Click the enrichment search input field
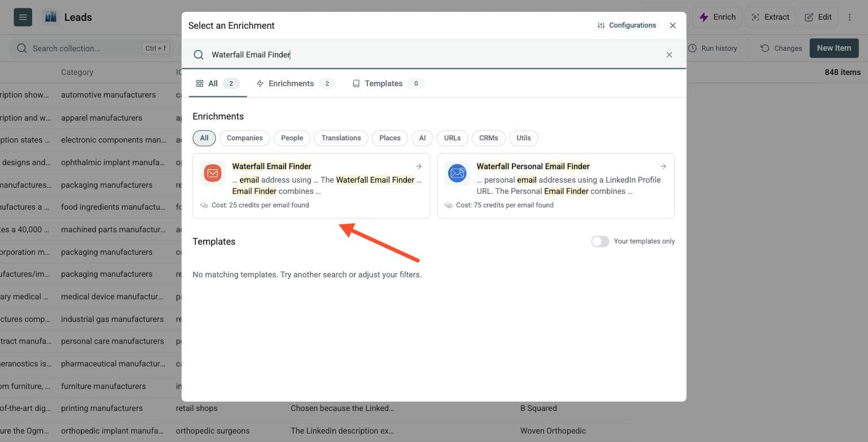The image size is (868, 442). coord(434,55)
